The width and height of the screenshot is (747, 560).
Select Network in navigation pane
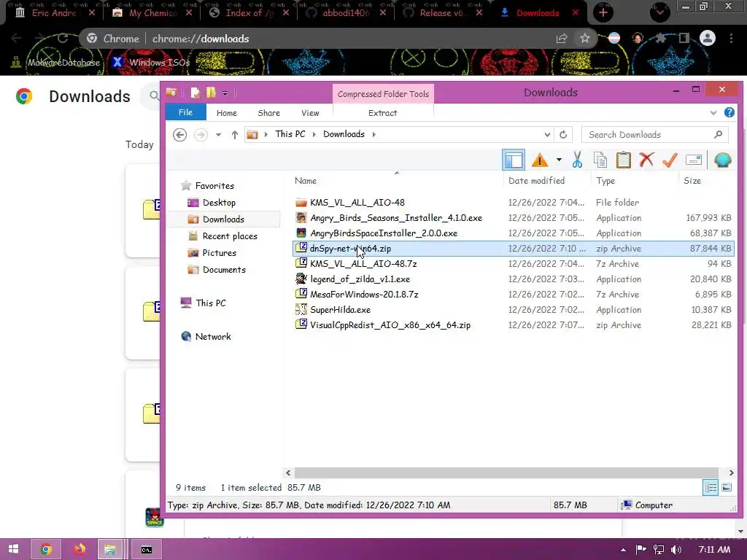point(212,337)
